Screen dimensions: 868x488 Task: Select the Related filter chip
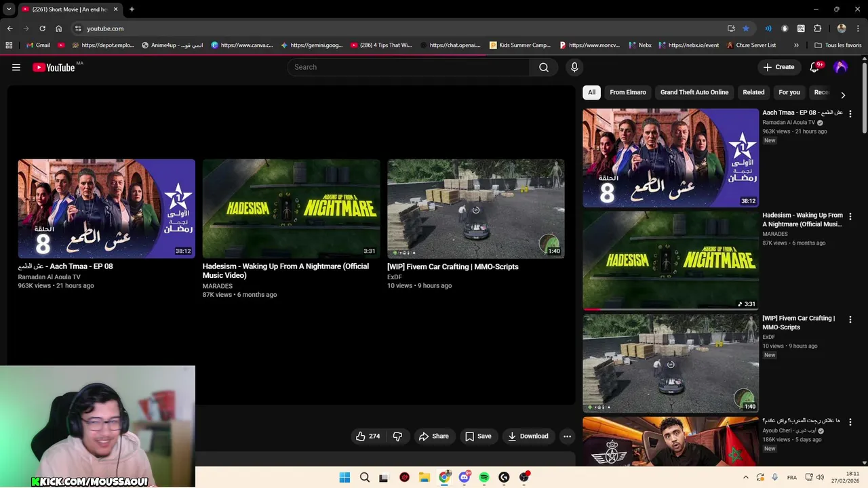click(x=753, y=92)
